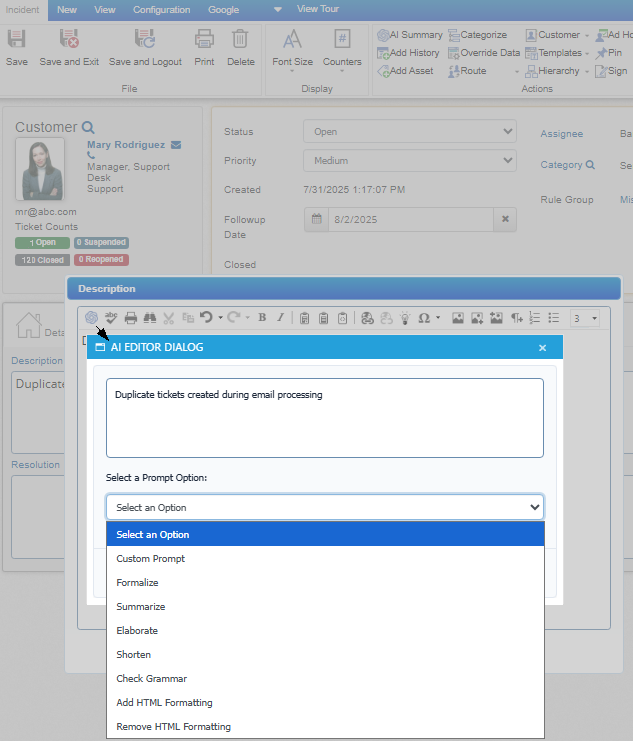This screenshot has height=741, width=633.
Task: Pick the Custom Prompt option
Action: coord(150,559)
